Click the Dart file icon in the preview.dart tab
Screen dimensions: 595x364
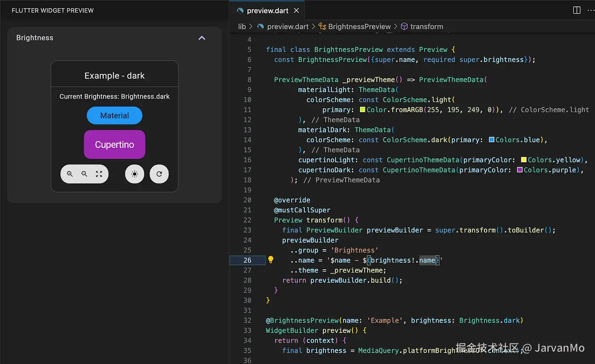(241, 11)
